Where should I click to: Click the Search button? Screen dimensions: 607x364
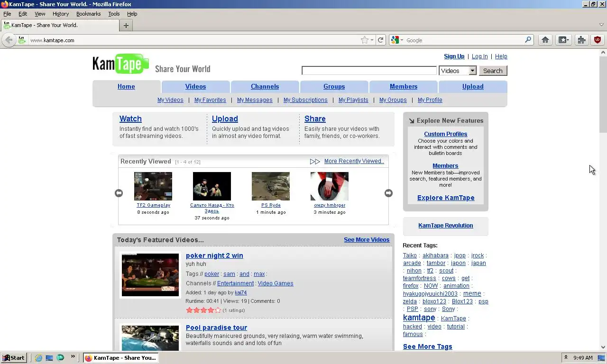[493, 71]
